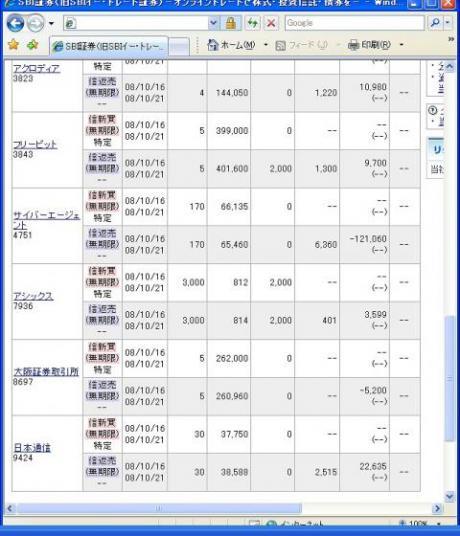Go forward with the browser Forward arrow
Image resolution: width=460 pixels, height=536 pixels.
35,24
